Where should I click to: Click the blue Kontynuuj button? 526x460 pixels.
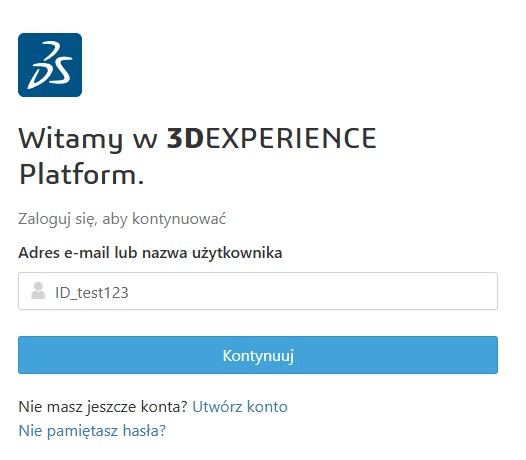[x=258, y=355]
